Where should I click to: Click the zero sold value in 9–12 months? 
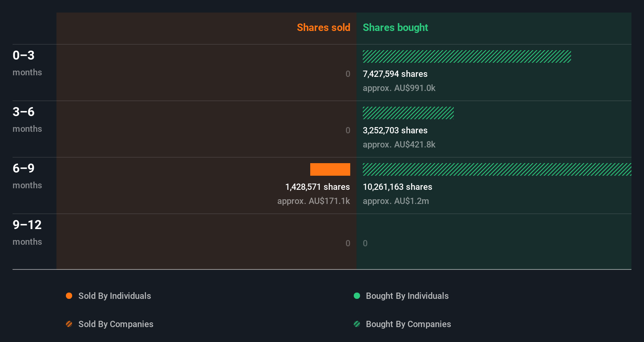(x=348, y=243)
